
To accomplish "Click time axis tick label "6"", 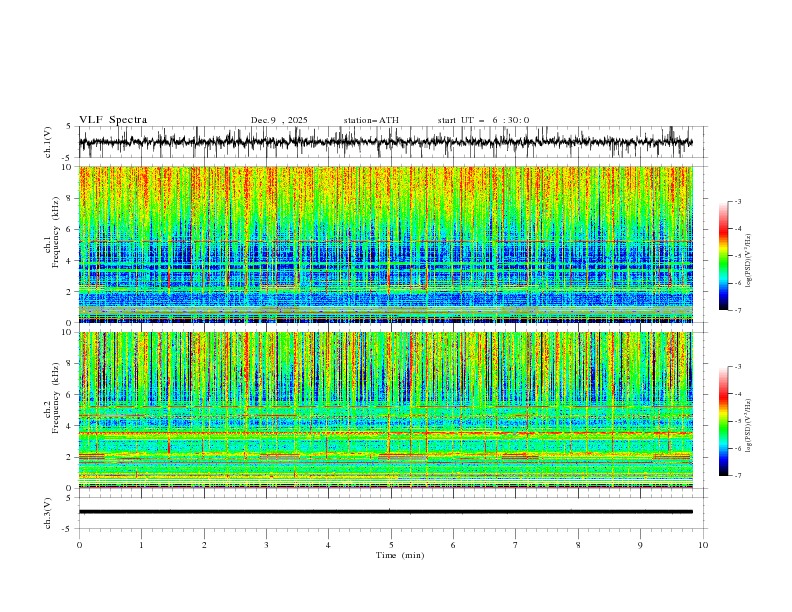I will 453,545.
